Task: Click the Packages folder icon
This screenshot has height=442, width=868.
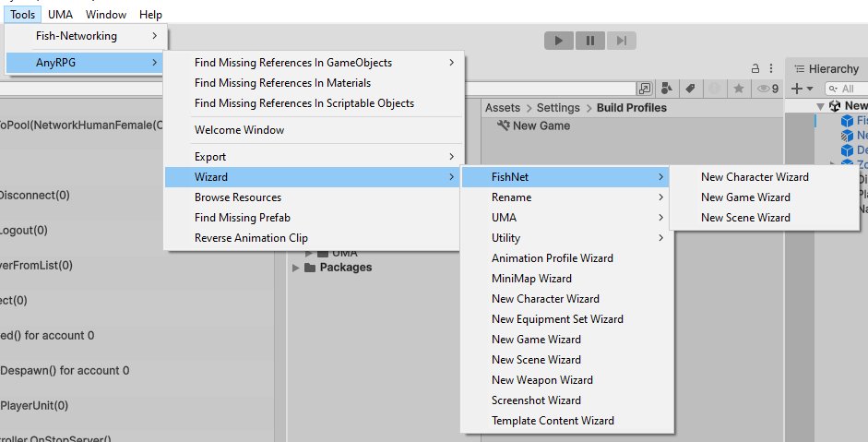Action: coord(310,269)
